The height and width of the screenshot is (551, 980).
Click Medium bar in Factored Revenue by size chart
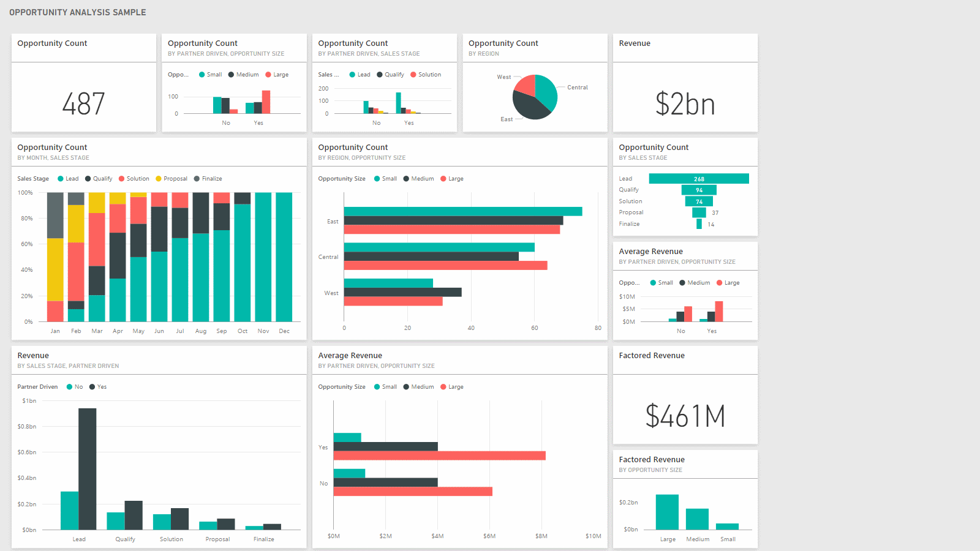697,519
